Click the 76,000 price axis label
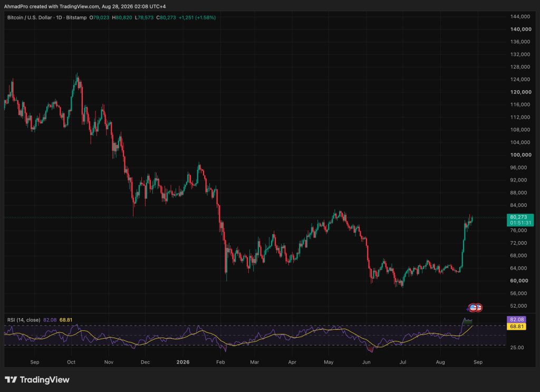 click(519, 231)
